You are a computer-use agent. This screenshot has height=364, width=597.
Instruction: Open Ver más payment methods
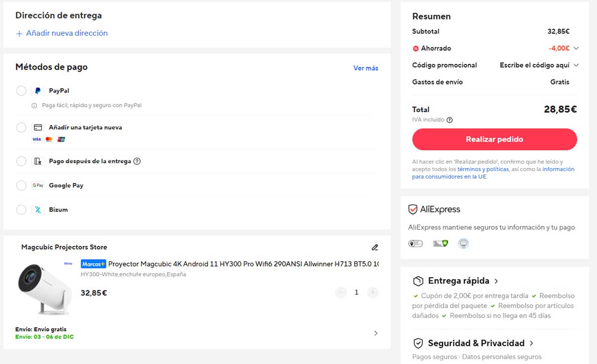click(x=366, y=68)
